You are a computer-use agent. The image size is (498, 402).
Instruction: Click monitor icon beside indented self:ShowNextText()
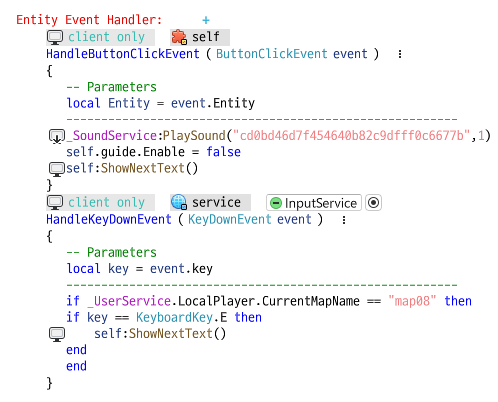click(x=57, y=334)
